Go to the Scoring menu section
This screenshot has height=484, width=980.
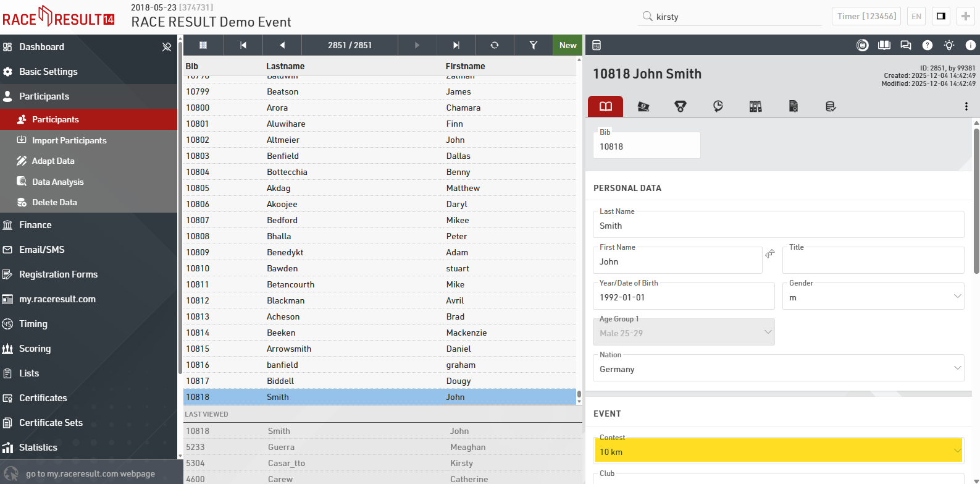point(35,349)
